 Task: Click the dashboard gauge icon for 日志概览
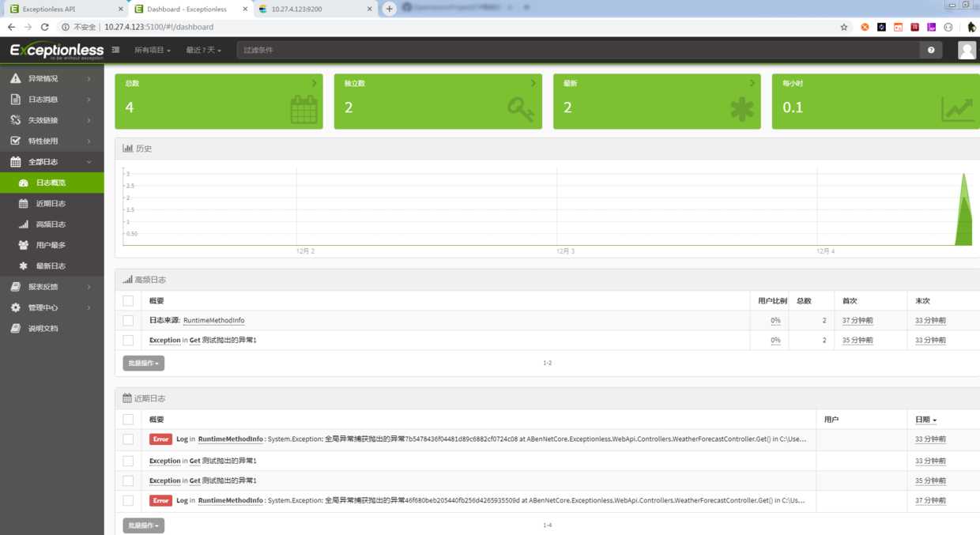[24, 183]
